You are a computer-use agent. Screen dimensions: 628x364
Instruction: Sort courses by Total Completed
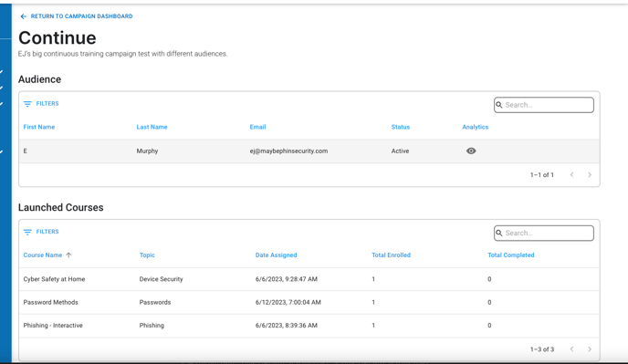point(511,255)
